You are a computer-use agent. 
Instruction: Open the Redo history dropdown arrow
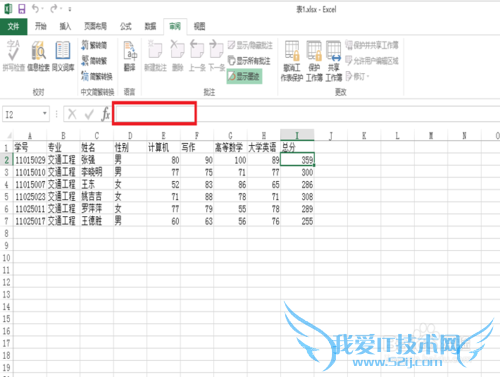61,9
